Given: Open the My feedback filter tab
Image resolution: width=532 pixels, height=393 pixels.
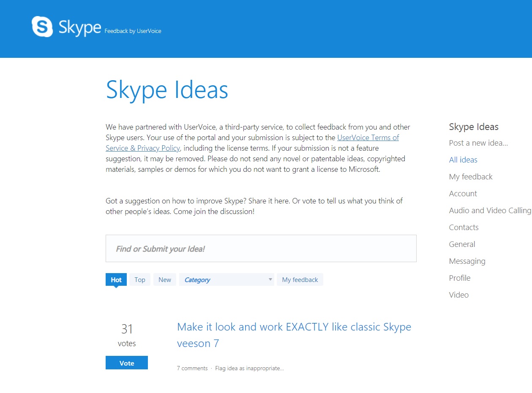Looking at the screenshot, I should click(x=300, y=279).
